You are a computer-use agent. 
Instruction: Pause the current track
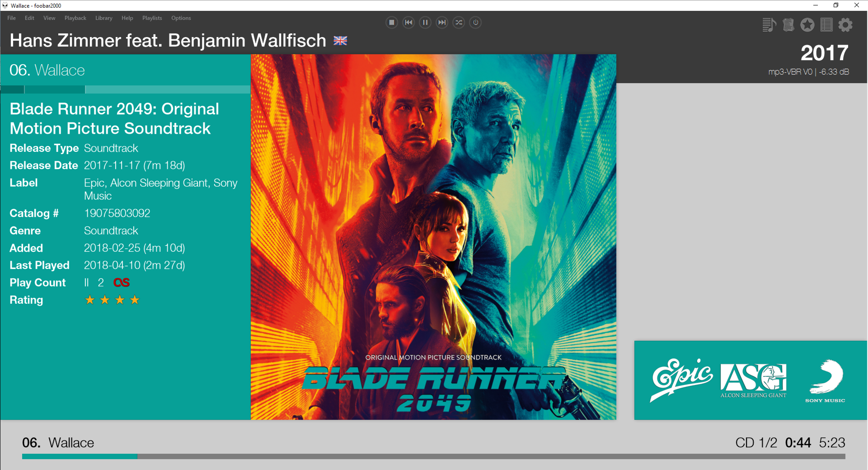[425, 23]
